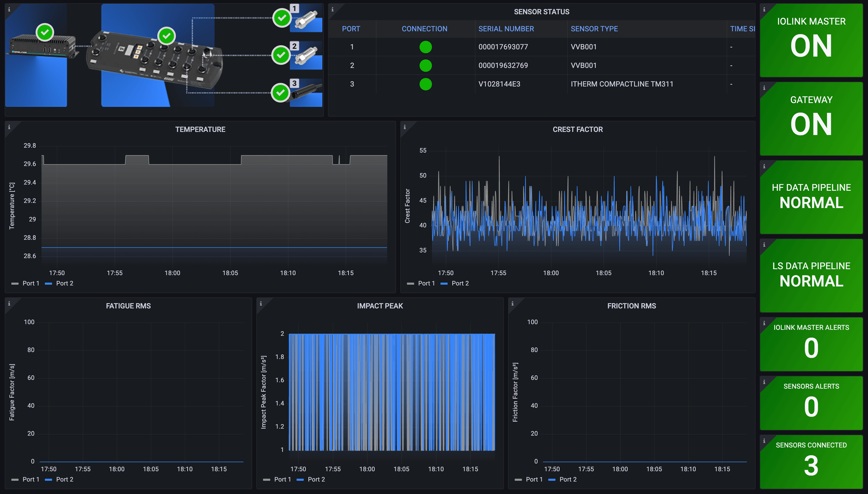Click the LS DATA PIPELINE NORMAL status
This screenshot has width=868, height=494.
[x=811, y=281]
